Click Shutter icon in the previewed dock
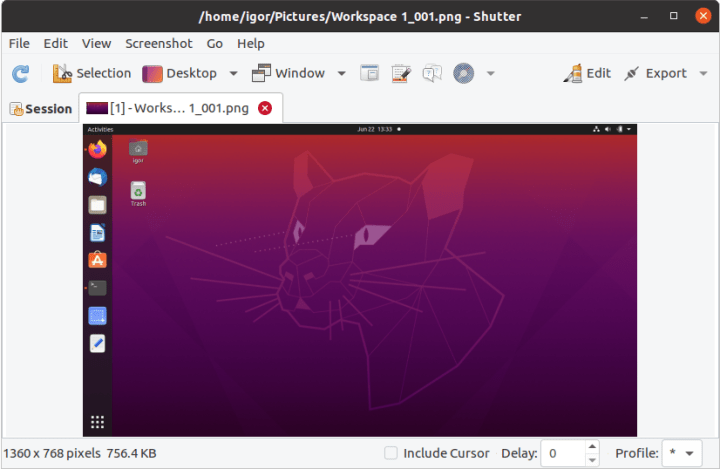This screenshot has width=720, height=469. (x=97, y=316)
